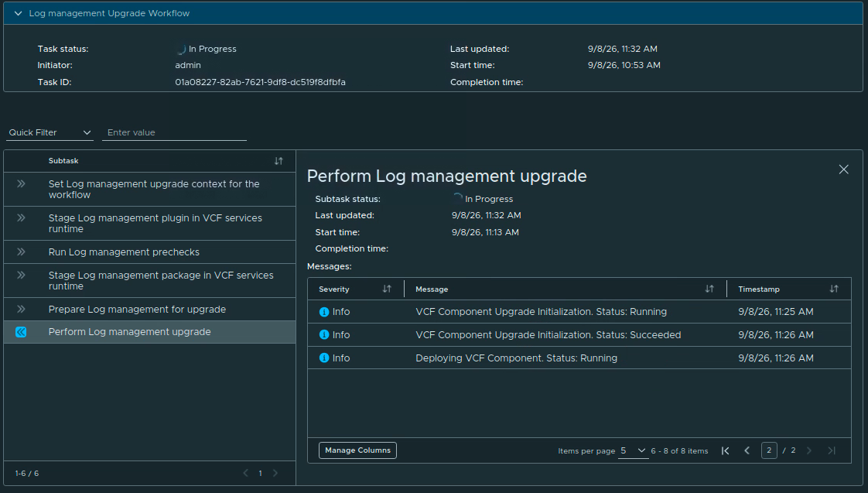Click the Log management Upgrade Workflow title
The image size is (868, 493).
pyautogui.click(x=109, y=13)
